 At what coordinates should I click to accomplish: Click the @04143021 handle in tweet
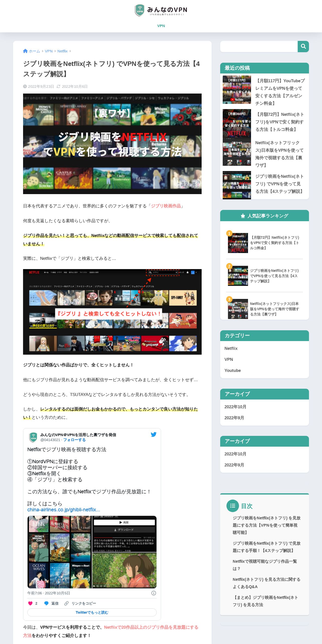pyautogui.click(x=50, y=440)
